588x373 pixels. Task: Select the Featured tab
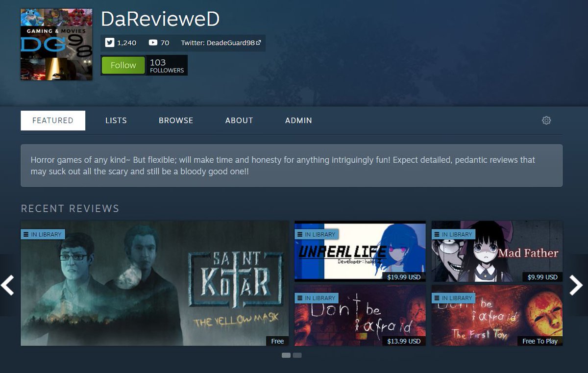point(53,121)
